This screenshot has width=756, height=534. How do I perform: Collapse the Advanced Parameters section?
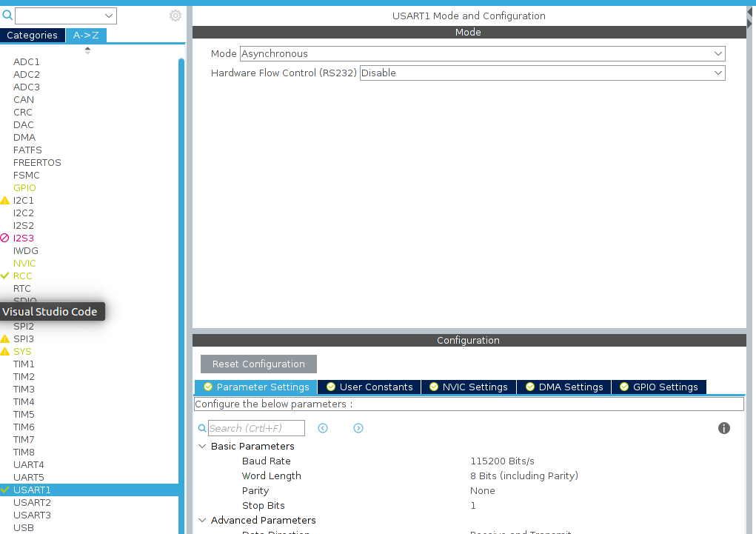click(202, 520)
